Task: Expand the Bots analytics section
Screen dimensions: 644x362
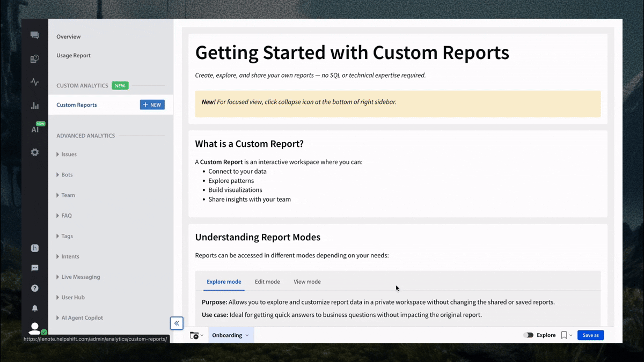Action: point(64,175)
